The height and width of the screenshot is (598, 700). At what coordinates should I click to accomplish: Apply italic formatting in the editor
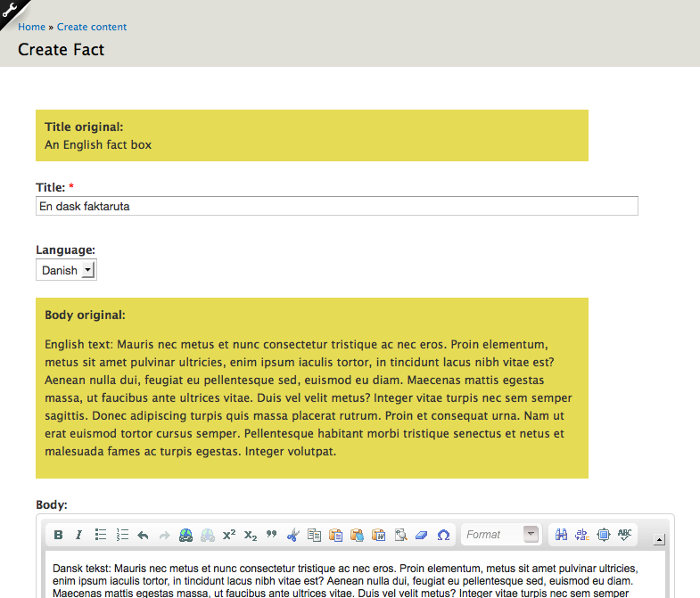click(x=78, y=535)
